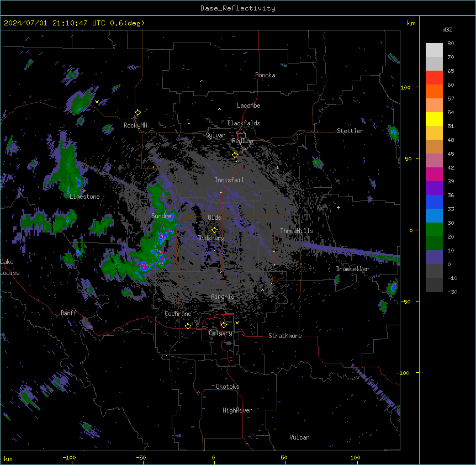Pick the orange 60 dBZ swatch
The width and height of the screenshot is (476, 465).
[434, 91]
